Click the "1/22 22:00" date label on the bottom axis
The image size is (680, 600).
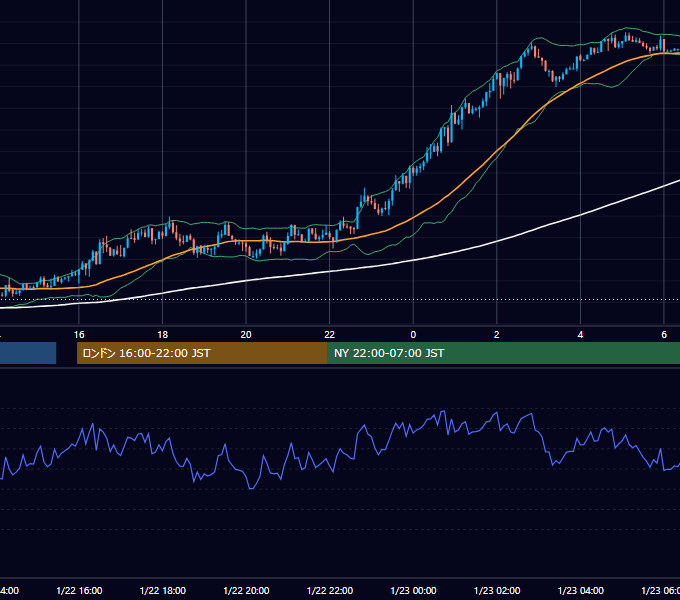point(330,591)
